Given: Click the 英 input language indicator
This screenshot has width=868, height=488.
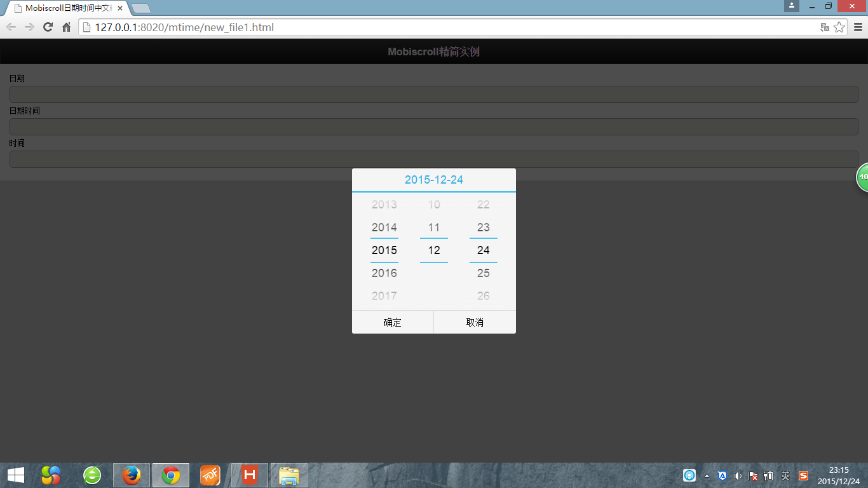Looking at the screenshot, I should (x=785, y=475).
